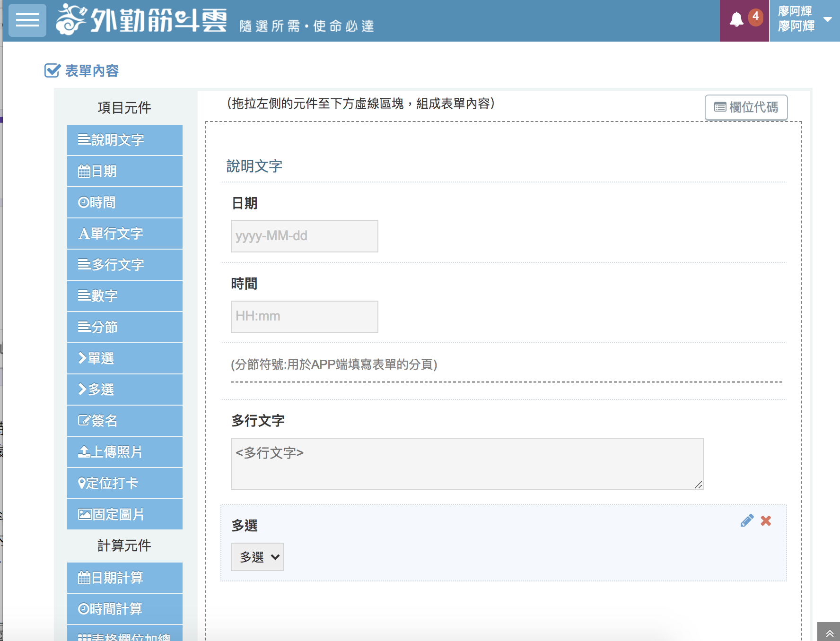
Task: Click the yyyy-MM-dd date input field
Action: (304, 236)
